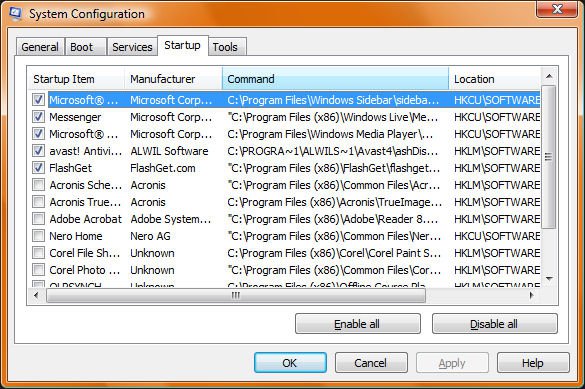Uncheck the FlashGet startup checkbox

38,168
